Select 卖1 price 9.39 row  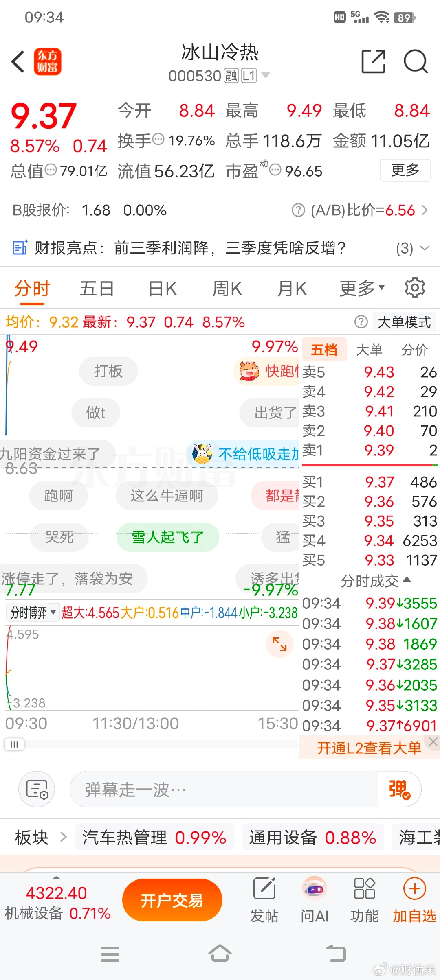coord(370,450)
